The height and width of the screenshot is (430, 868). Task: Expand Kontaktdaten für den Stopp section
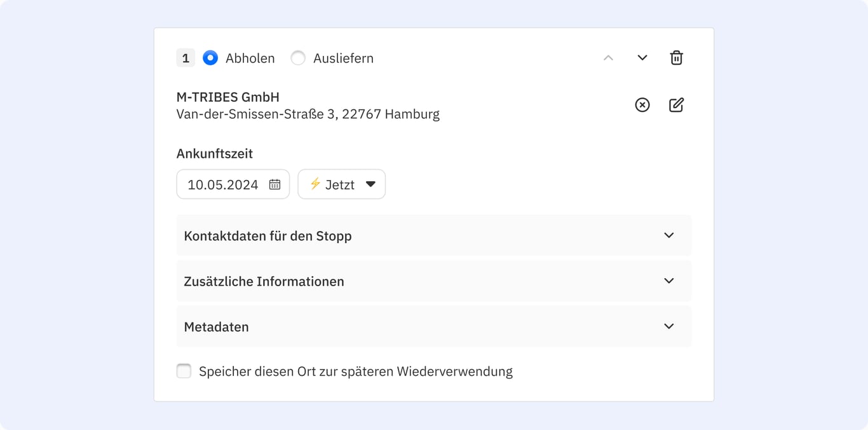coord(434,235)
